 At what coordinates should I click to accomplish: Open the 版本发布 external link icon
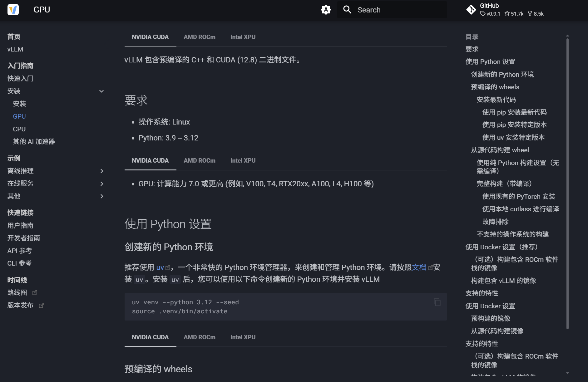coord(42,306)
